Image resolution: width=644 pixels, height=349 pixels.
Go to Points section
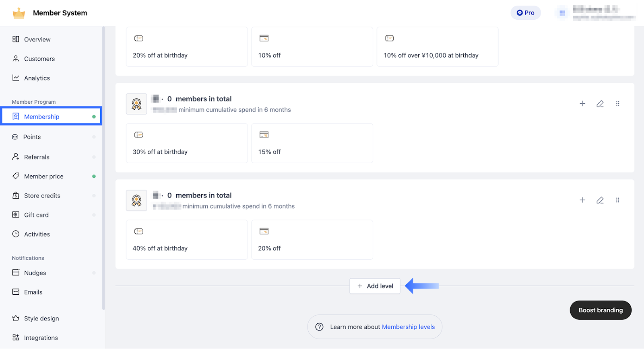pos(32,137)
